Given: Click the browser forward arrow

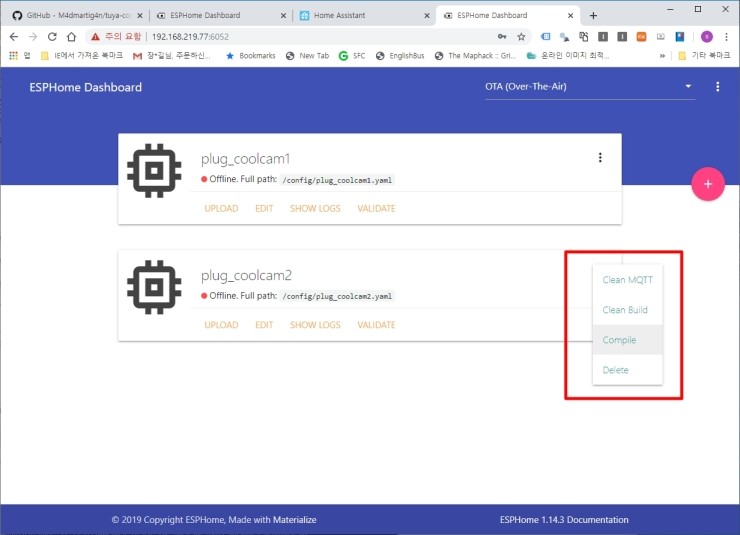Looking at the screenshot, I should [33, 36].
